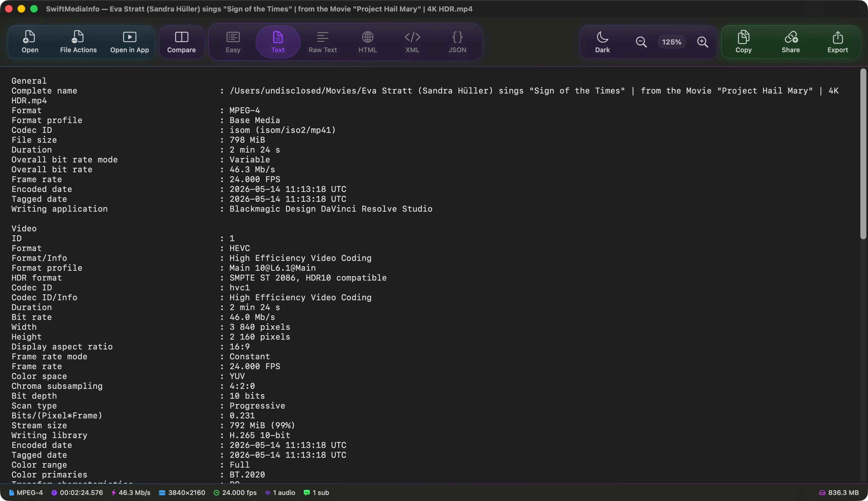Click the 24.000 fps status item
Image resolution: width=868 pixels, height=501 pixels.
pos(235,493)
